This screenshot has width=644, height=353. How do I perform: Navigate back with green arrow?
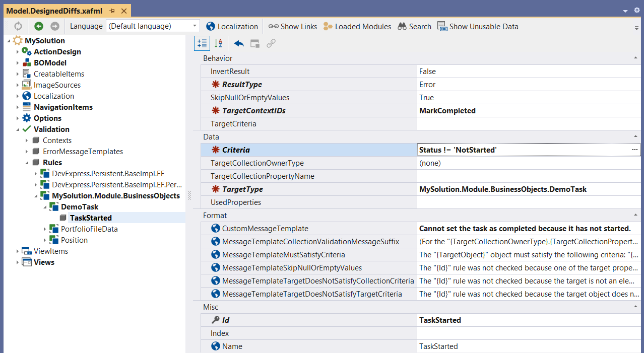pyautogui.click(x=39, y=26)
